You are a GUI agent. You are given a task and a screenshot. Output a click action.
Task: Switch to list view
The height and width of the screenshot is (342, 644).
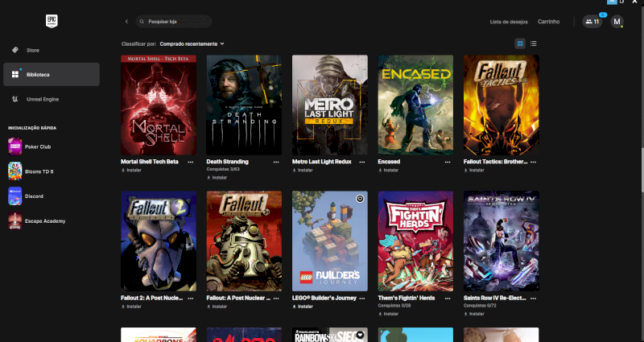(x=534, y=43)
